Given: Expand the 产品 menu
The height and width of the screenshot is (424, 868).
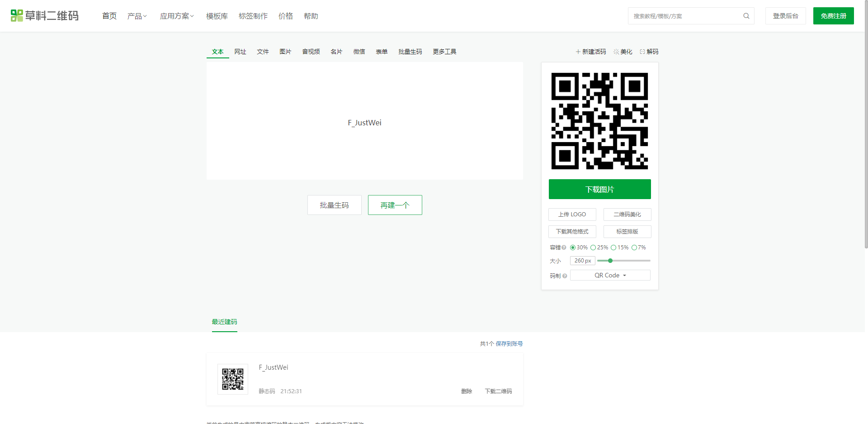Looking at the screenshot, I should coord(137,16).
